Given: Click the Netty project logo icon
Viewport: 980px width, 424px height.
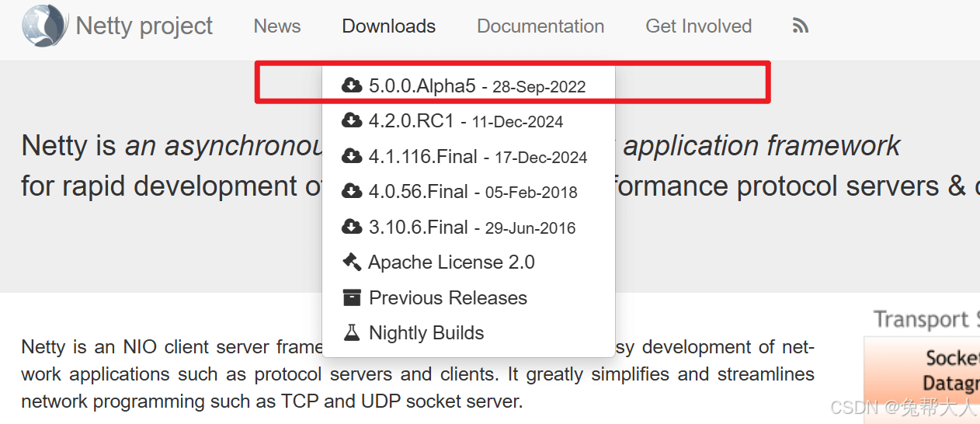Looking at the screenshot, I should [44, 26].
